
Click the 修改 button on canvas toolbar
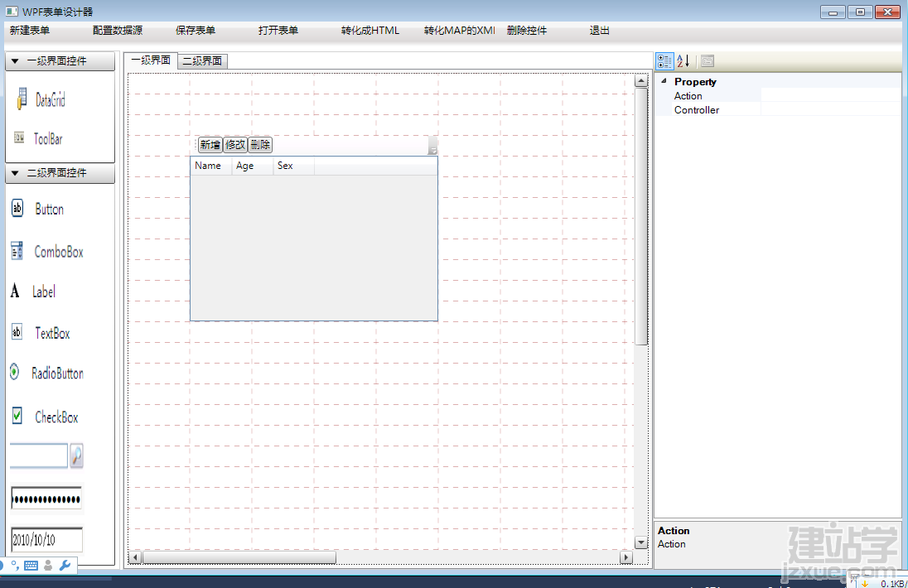click(x=235, y=145)
